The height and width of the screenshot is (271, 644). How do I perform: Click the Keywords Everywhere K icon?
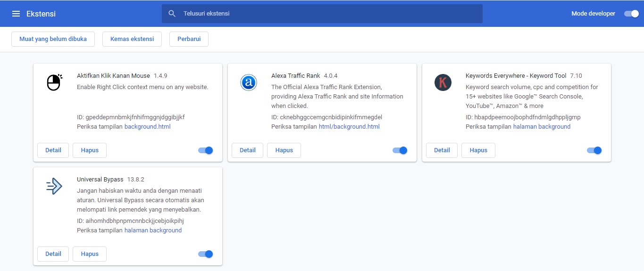click(443, 82)
